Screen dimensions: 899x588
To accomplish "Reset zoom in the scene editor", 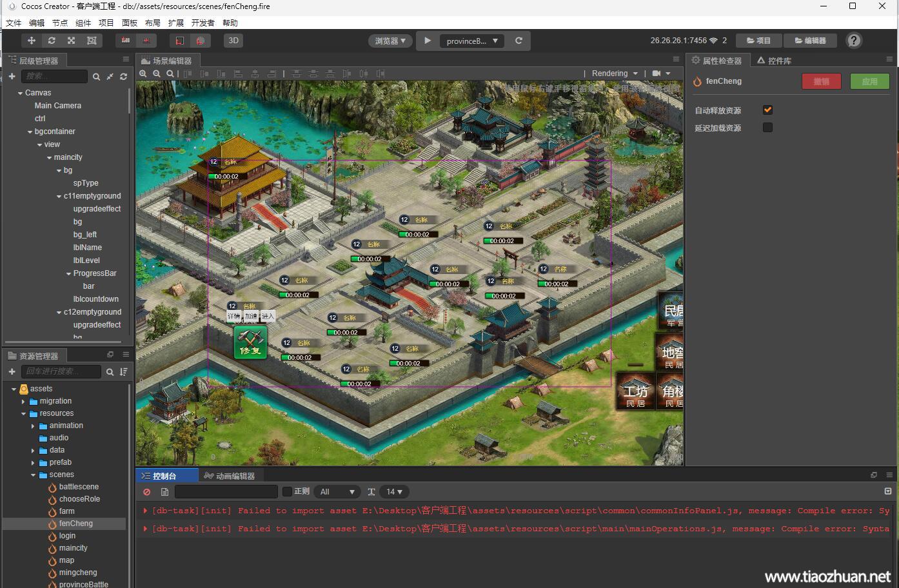I will pyautogui.click(x=170, y=73).
